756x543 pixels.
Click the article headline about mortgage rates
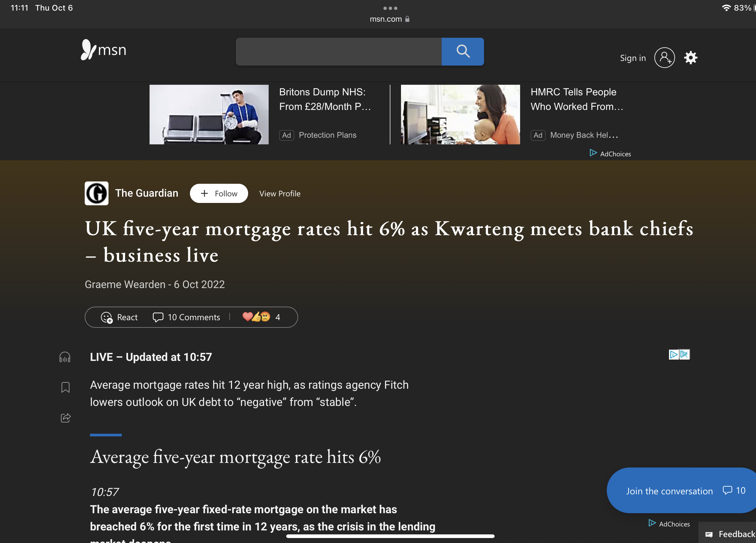point(389,241)
